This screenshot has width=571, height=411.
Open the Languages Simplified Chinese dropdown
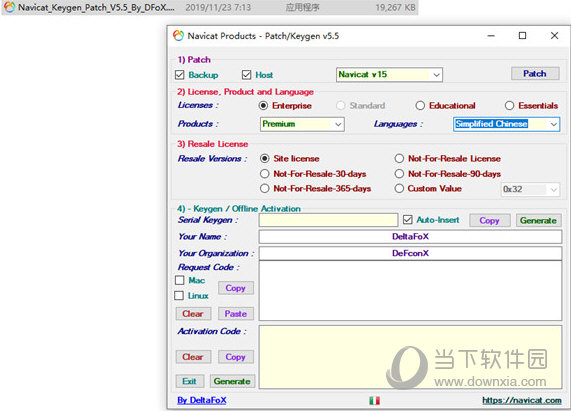(506, 124)
